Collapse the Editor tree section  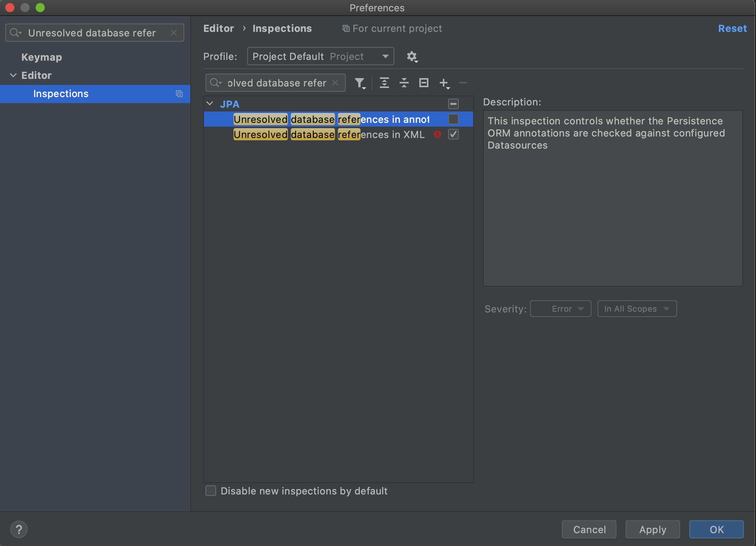(13, 75)
